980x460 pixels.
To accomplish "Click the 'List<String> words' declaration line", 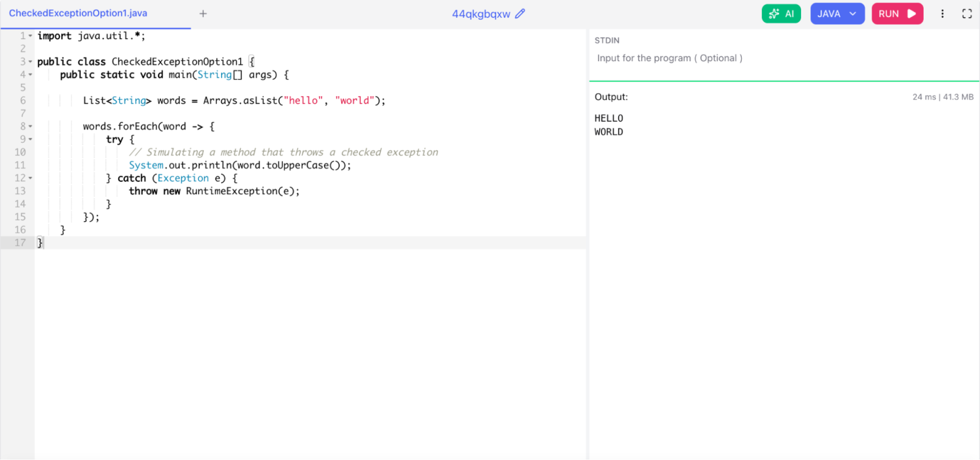I will [x=234, y=100].
